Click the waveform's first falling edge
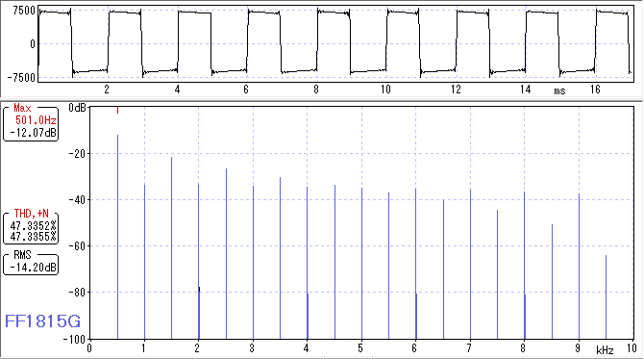The width and height of the screenshot is (644, 359). coord(71,43)
